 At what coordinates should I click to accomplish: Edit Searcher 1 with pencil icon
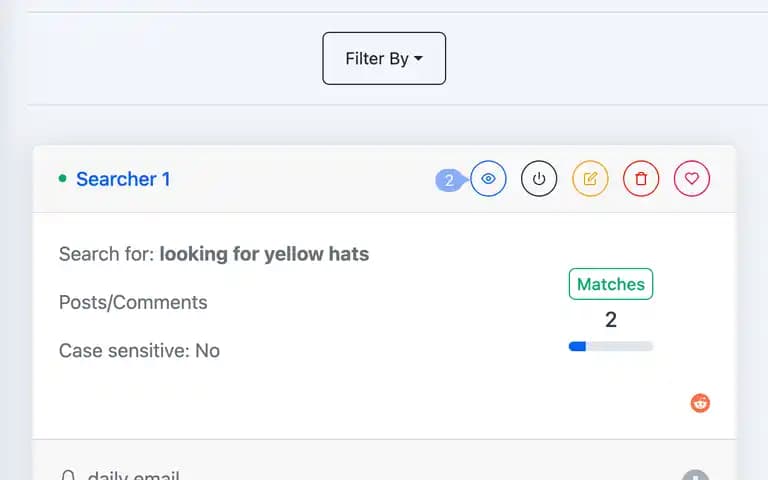point(590,179)
